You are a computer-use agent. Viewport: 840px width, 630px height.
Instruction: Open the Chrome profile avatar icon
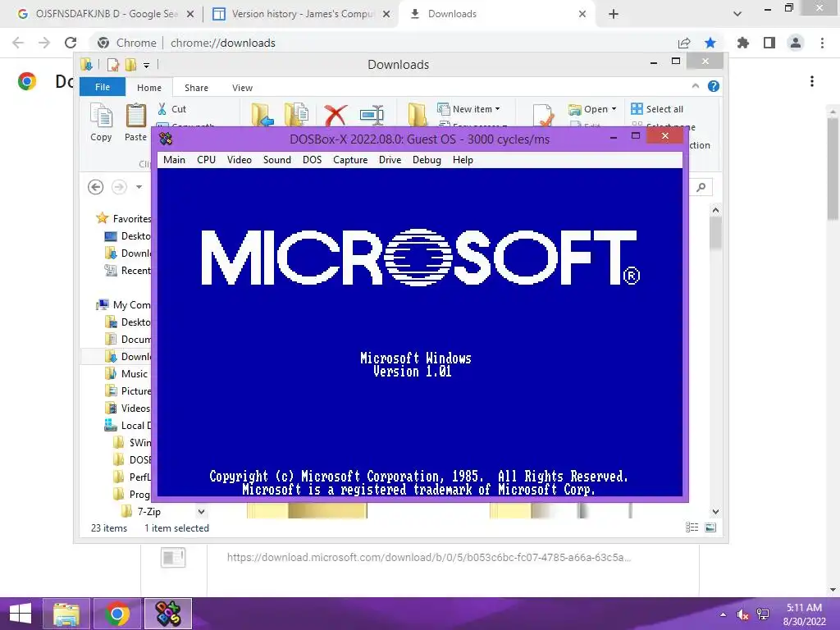pos(796,43)
